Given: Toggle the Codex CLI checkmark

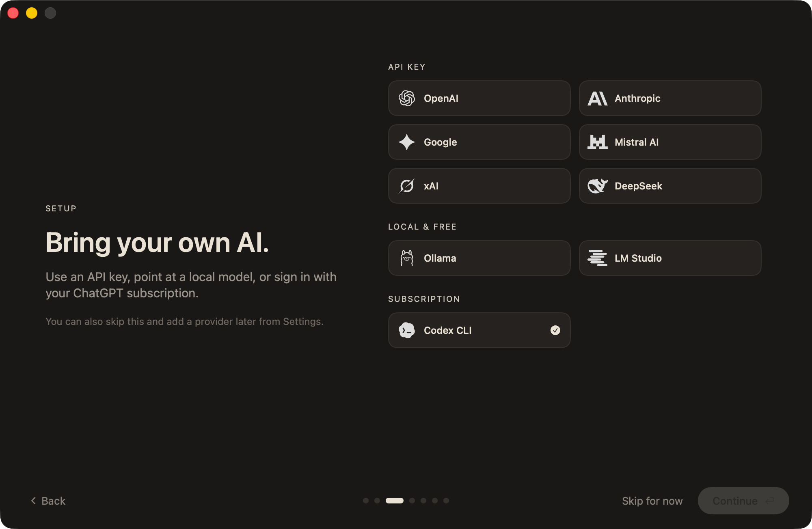Looking at the screenshot, I should (555, 330).
